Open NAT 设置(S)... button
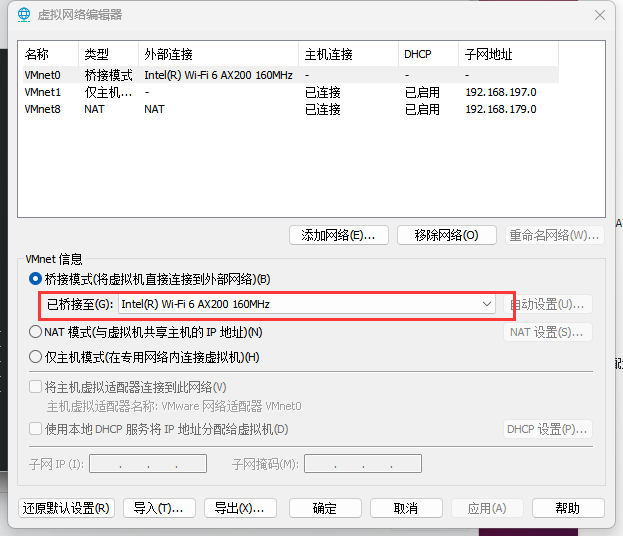This screenshot has height=536, width=623. (x=548, y=332)
